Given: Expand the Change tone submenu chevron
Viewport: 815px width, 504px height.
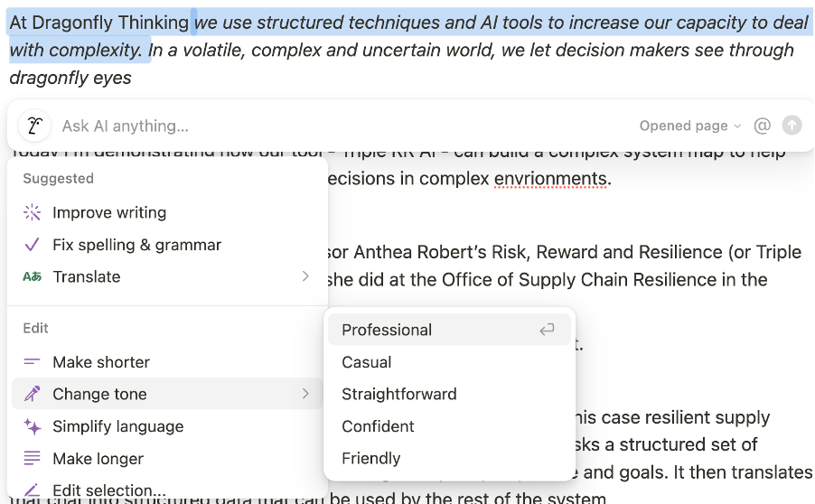Looking at the screenshot, I should tap(305, 394).
